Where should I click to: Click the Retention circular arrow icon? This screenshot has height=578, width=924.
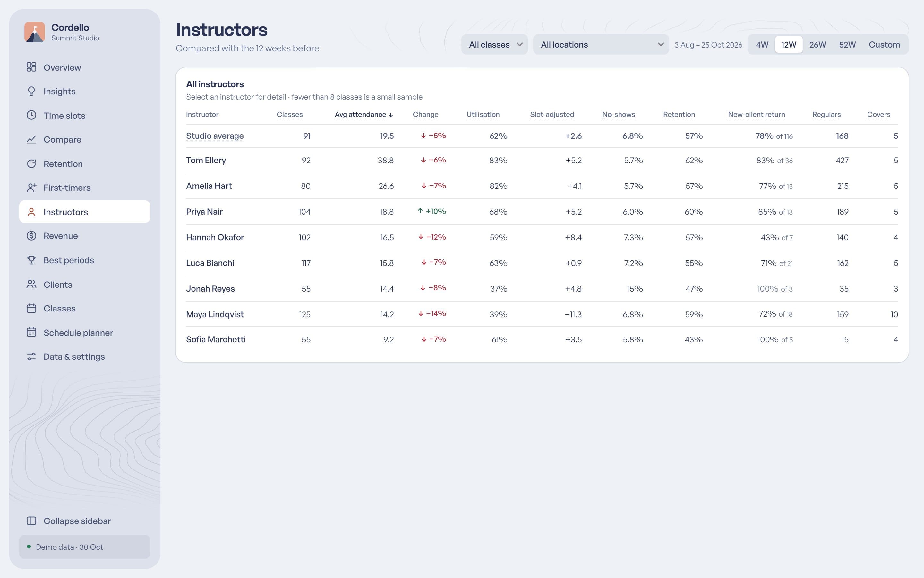31,164
